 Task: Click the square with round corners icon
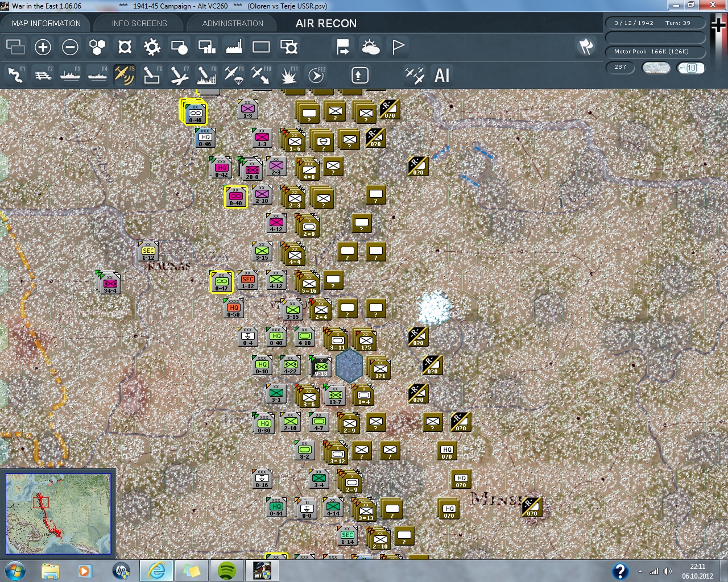pos(125,47)
